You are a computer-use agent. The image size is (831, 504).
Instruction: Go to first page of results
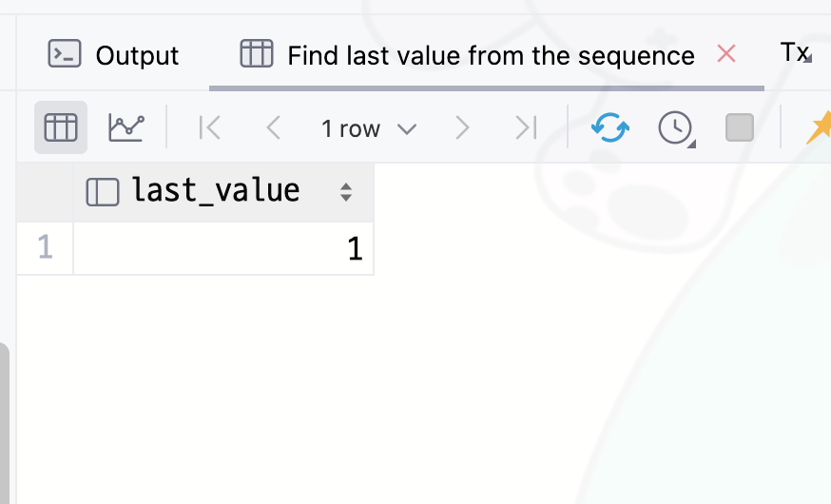tap(210, 127)
